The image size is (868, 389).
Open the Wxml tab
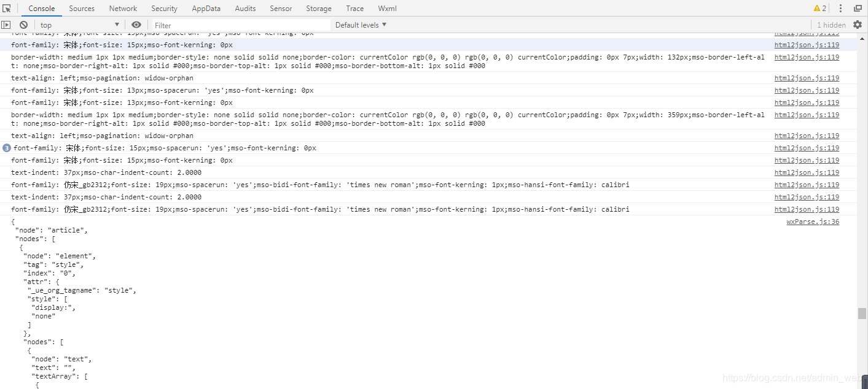(x=387, y=9)
